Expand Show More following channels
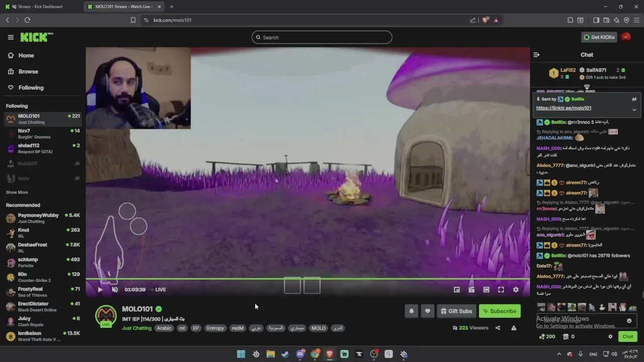644x362 pixels. pyautogui.click(x=17, y=193)
